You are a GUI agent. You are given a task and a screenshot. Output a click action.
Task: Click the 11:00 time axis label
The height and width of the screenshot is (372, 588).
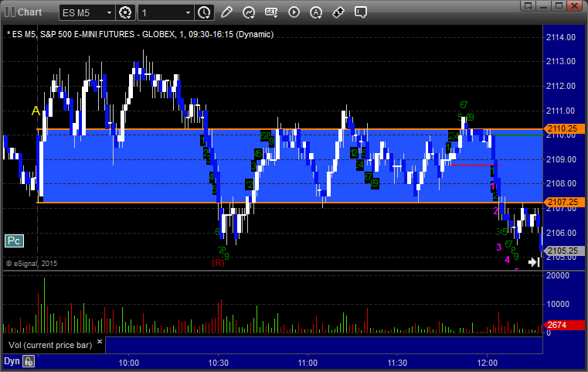308,363
